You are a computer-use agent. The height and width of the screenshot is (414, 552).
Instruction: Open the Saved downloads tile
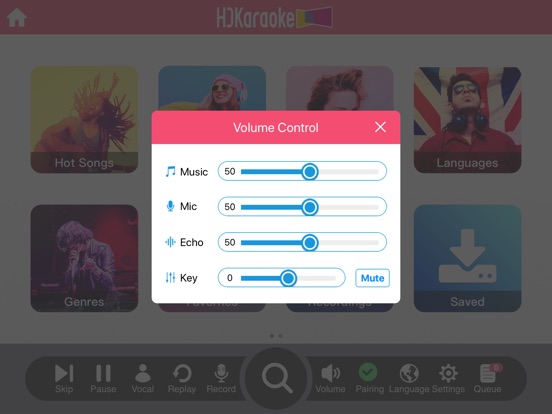467,258
